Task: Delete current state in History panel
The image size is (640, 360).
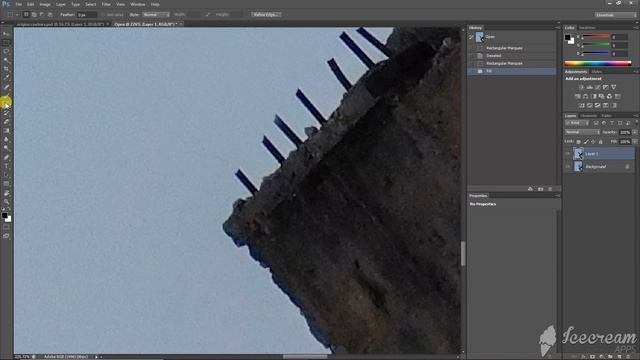Action: pos(550,189)
